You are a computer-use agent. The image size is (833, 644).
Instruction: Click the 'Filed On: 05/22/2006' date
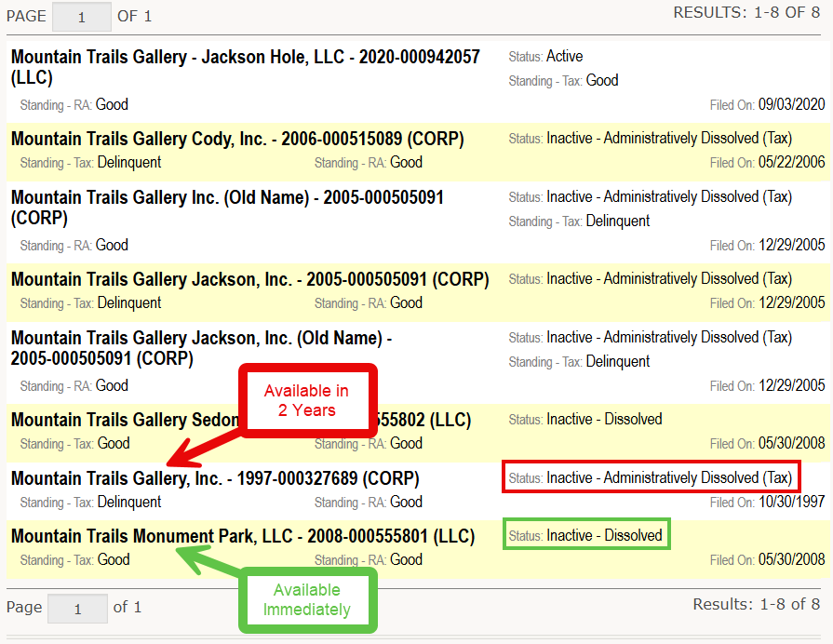click(x=767, y=163)
